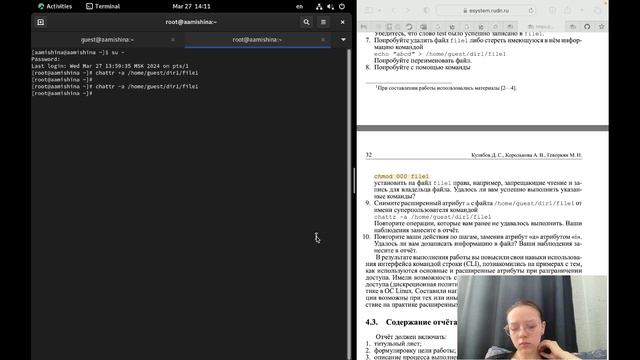Image resolution: width=640 pixels, height=360 pixels.
Task: Click the 'chattr -a /home/guest/dir1/file1' command in PDF
Action: (x=433, y=217)
